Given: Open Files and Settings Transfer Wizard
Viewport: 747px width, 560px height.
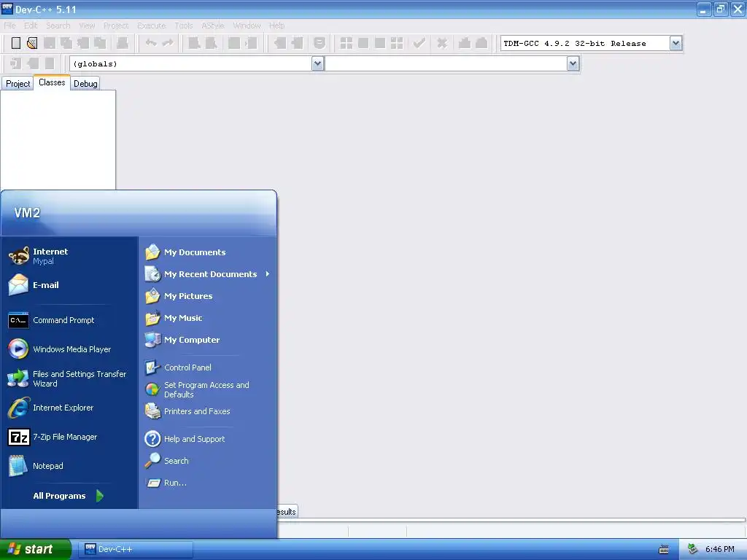Looking at the screenshot, I should click(x=70, y=378).
